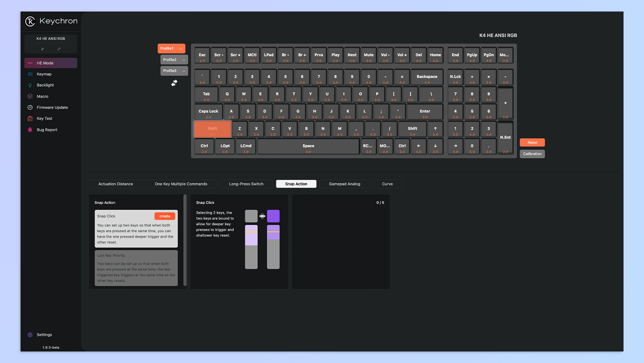Open Key Test via clipboard icon
The image size is (644, 363).
[30, 119]
